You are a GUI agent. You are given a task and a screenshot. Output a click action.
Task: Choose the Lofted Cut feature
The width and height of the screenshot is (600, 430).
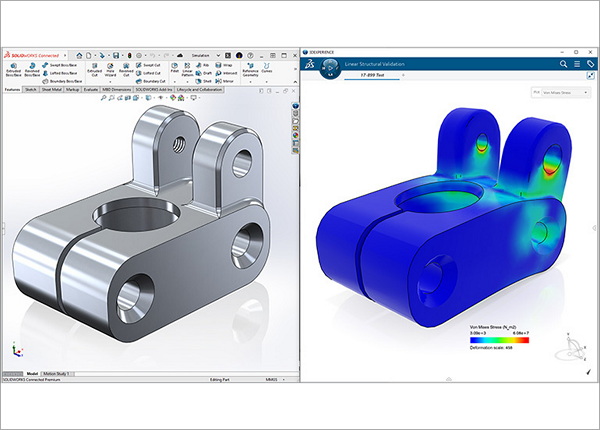148,73
